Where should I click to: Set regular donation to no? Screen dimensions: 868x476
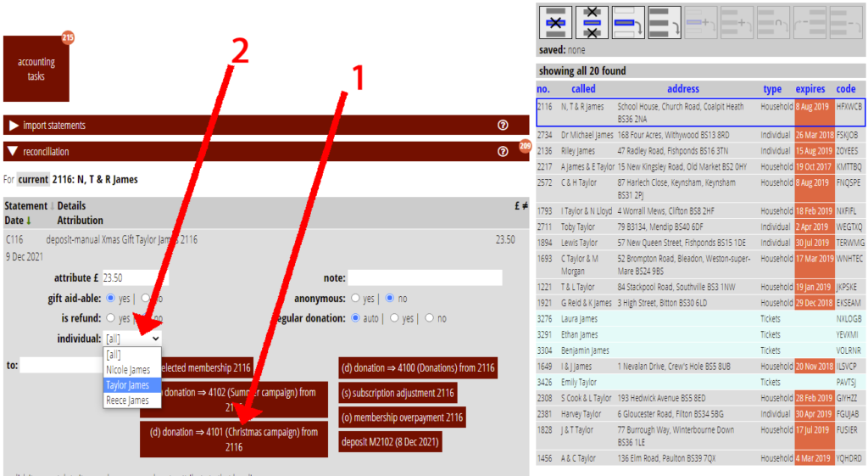tap(430, 318)
